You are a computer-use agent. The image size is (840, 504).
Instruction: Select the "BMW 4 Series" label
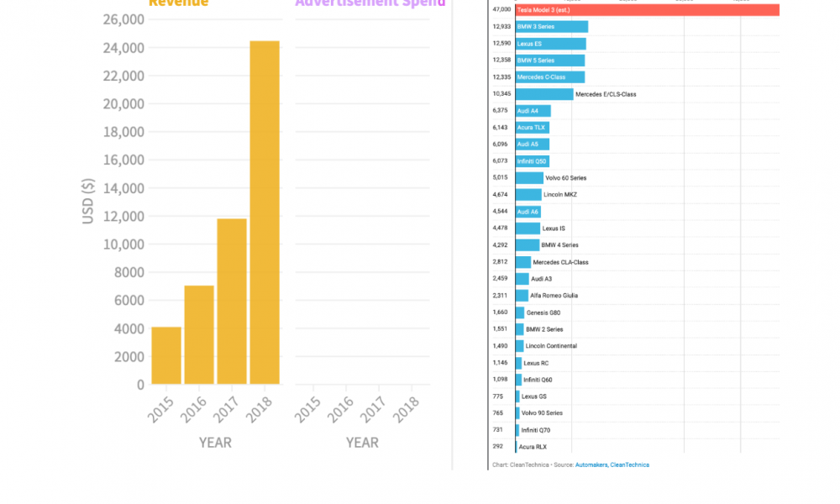559,245
